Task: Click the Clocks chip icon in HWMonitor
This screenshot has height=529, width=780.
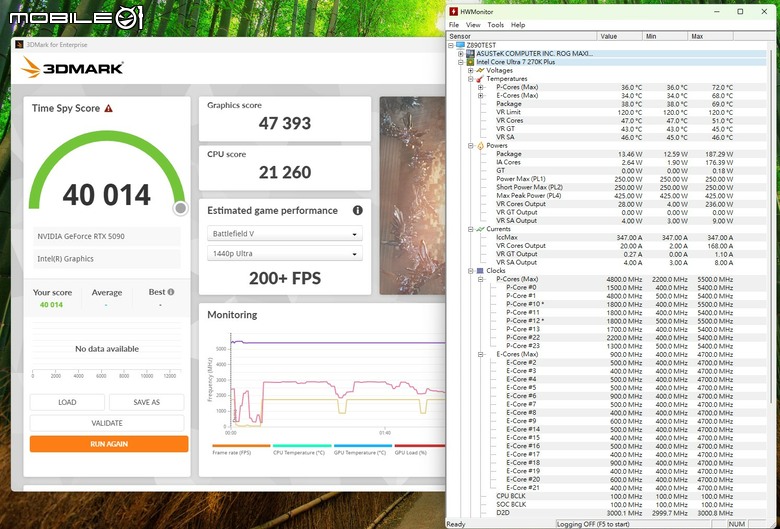Action: click(480, 271)
